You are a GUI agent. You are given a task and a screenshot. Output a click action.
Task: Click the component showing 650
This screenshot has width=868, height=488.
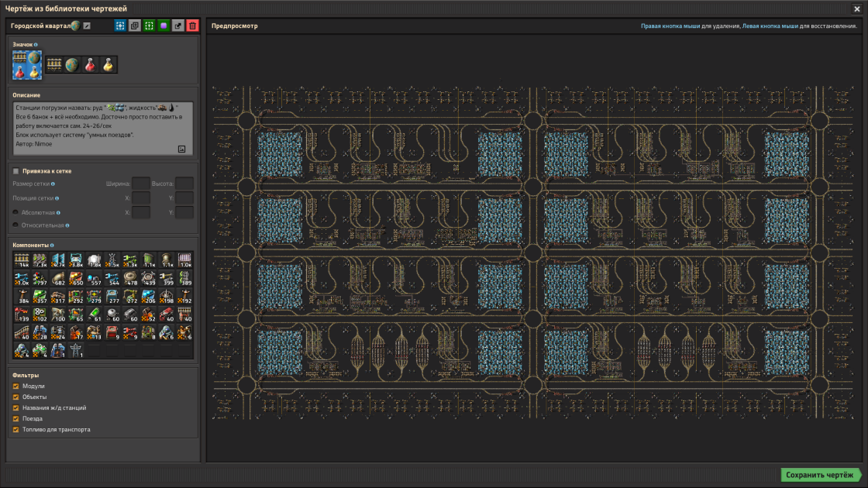(x=76, y=278)
